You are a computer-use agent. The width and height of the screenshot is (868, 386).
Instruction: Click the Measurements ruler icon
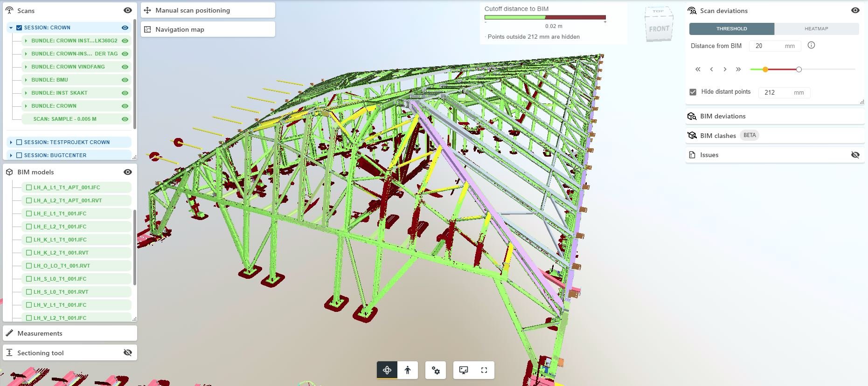tap(9, 333)
